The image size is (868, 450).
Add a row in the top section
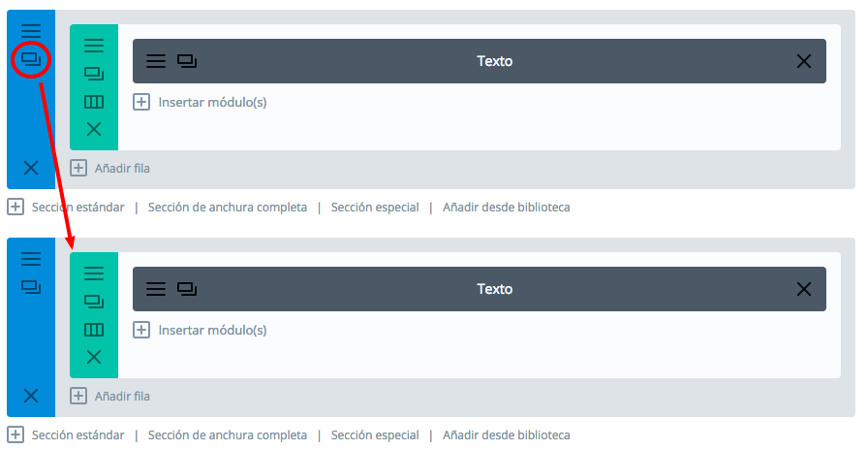(x=110, y=168)
